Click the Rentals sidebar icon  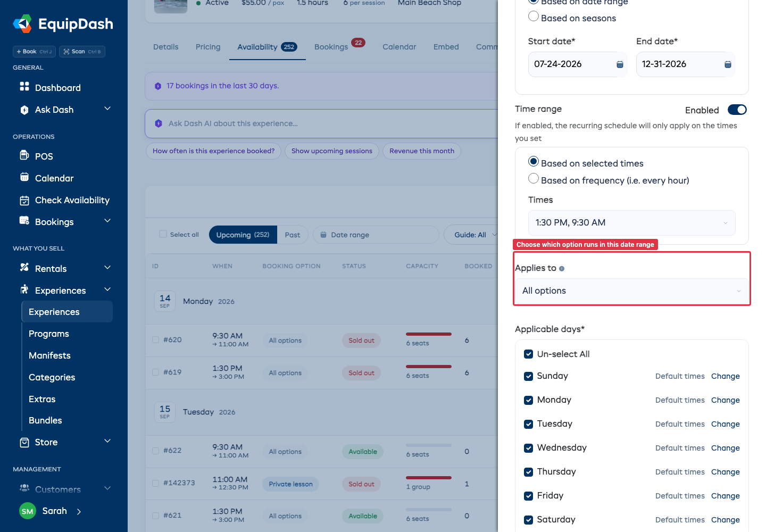point(24,268)
